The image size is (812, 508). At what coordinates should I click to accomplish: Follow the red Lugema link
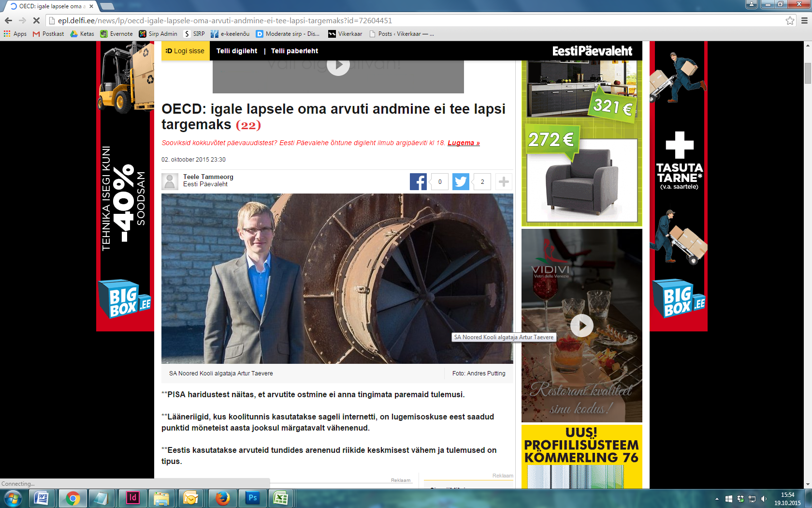click(463, 143)
